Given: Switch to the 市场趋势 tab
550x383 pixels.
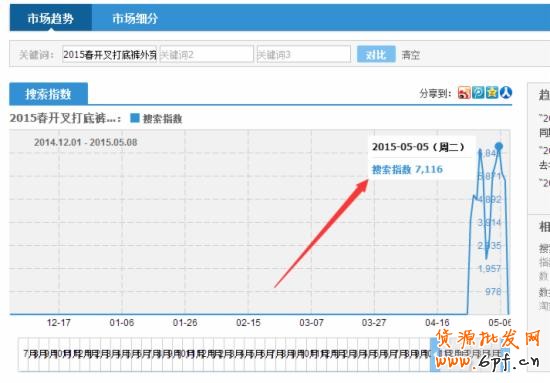Looking at the screenshot, I should click(51, 18).
